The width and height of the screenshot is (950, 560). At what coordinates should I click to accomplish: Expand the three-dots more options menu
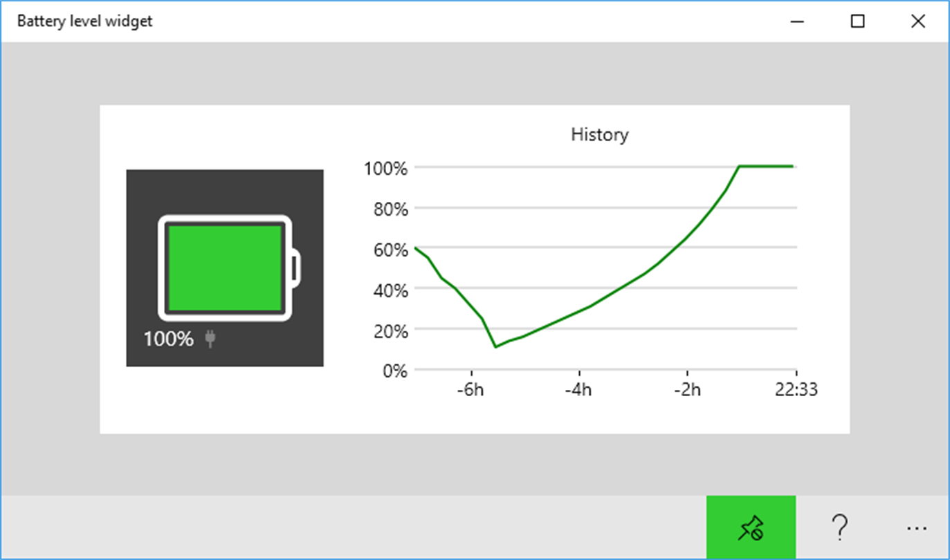click(916, 528)
